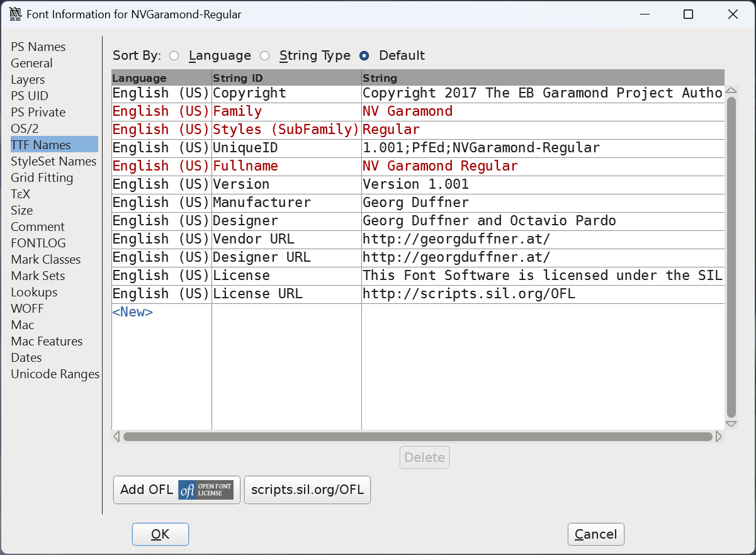Click the FontForge app icon in title bar
756x555 pixels.
15,14
